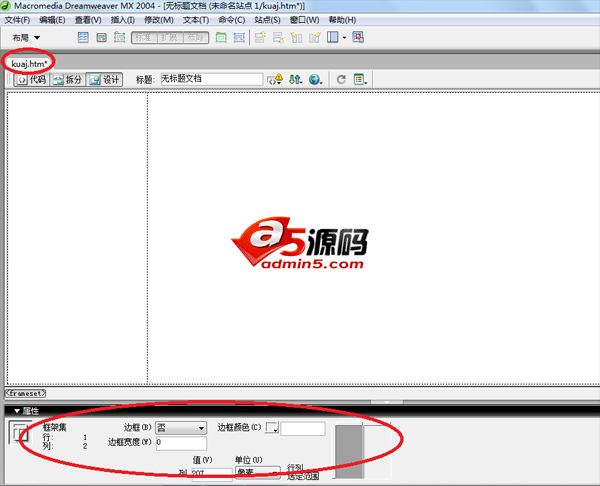Image resolution: width=600 pixels, height=486 pixels.
Task: Switch to 布局 layout mode
Action: pyautogui.click(x=196, y=38)
